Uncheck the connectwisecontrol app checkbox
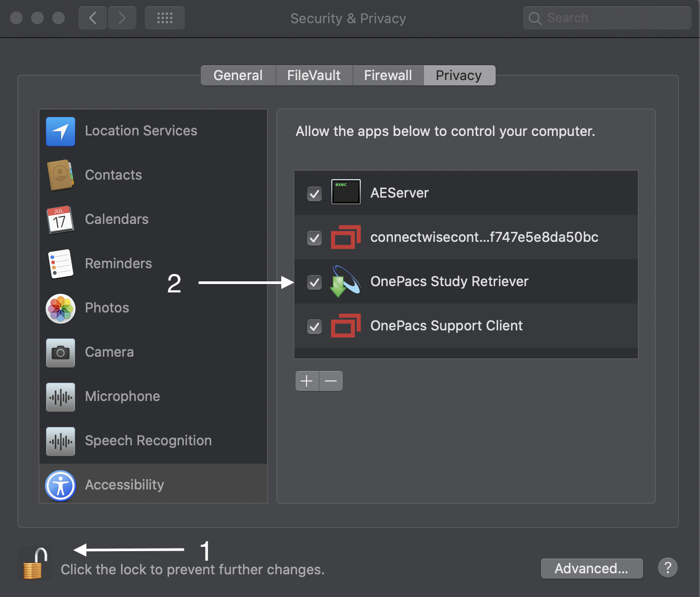 click(314, 238)
